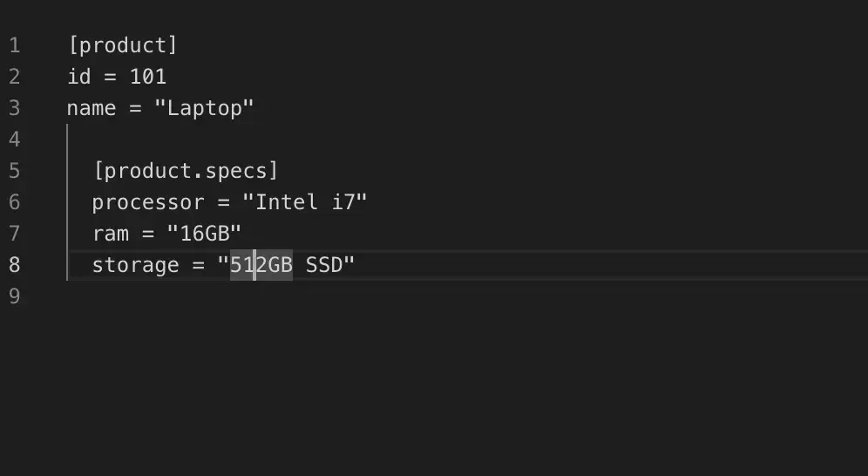
Task: Select line number 3 in the gutter
Action: (x=14, y=108)
